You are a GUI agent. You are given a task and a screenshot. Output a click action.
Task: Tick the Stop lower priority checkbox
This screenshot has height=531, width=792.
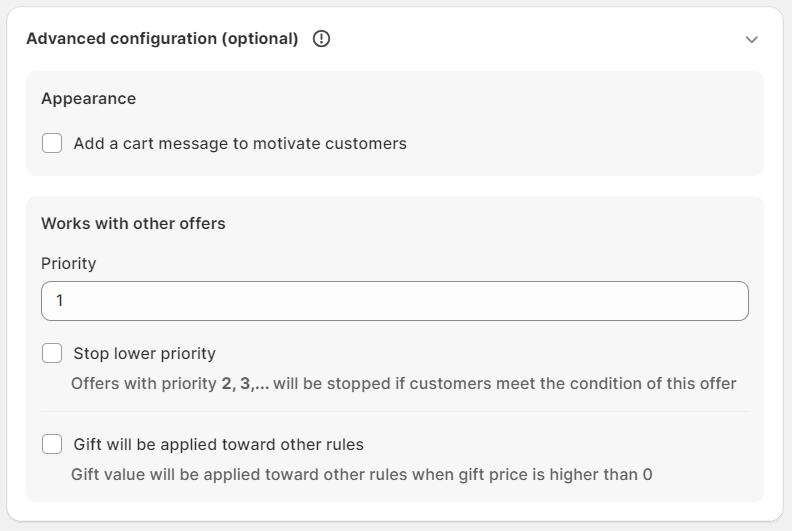pos(52,353)
